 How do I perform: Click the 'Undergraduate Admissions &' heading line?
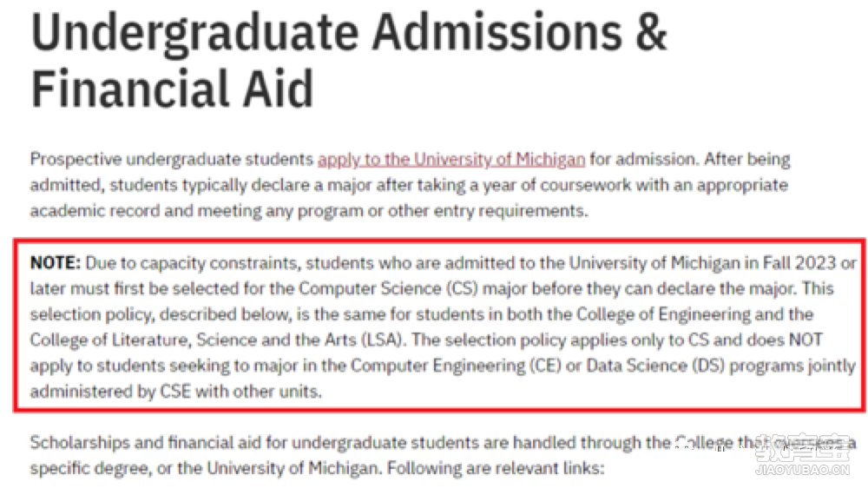(349, 33)
